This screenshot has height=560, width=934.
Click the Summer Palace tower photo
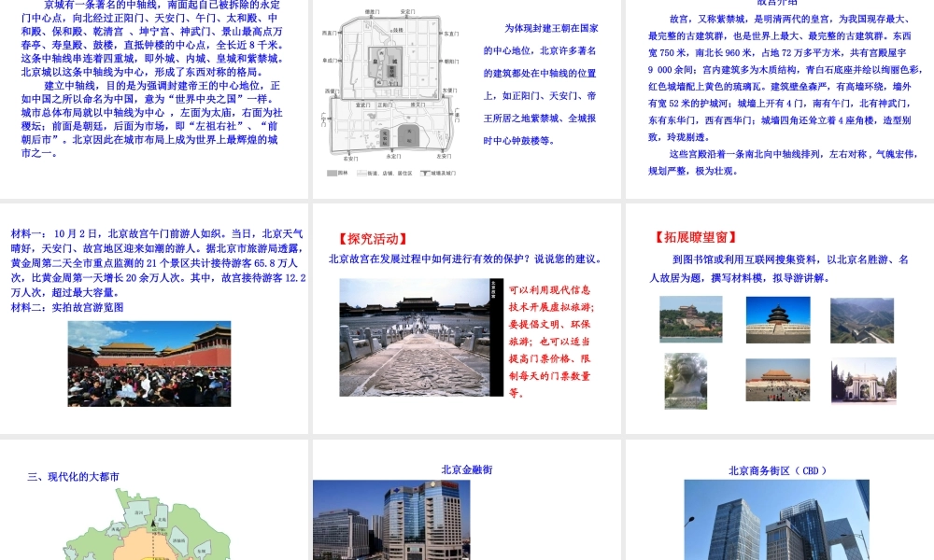(691, 319)
